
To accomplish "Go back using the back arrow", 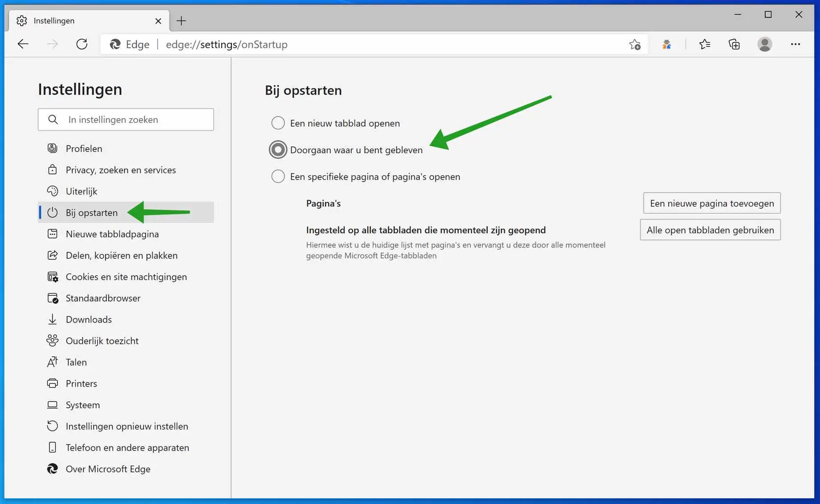I will point(23,44).
